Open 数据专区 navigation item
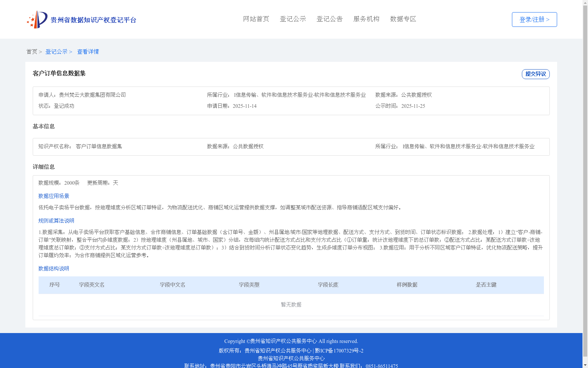Image resolution: width=588 pixels, height=368 pixels. pos(403,19)
